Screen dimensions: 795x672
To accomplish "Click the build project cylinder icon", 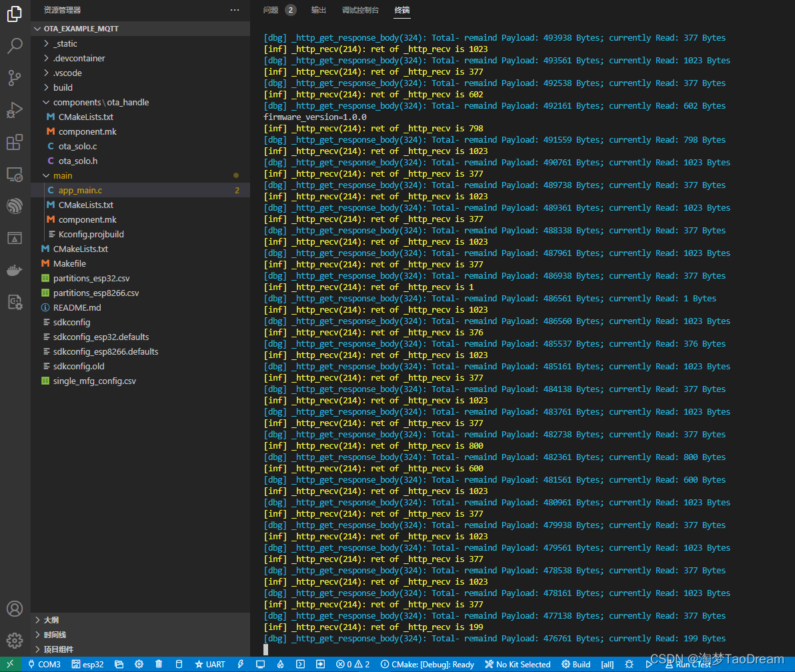I will [179, 664].
